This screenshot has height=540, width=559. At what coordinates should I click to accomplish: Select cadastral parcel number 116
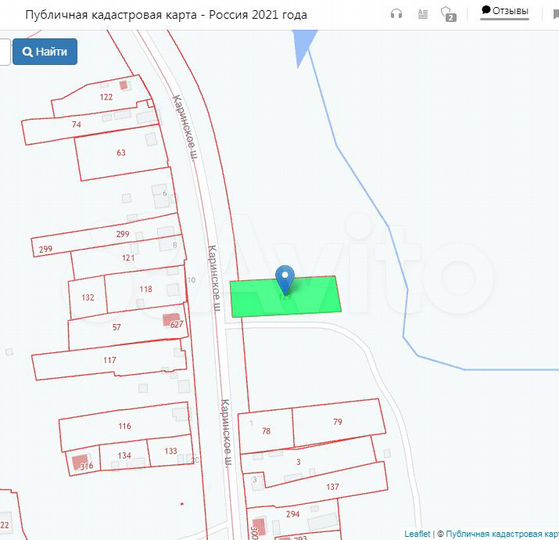(x=124, y=426)
